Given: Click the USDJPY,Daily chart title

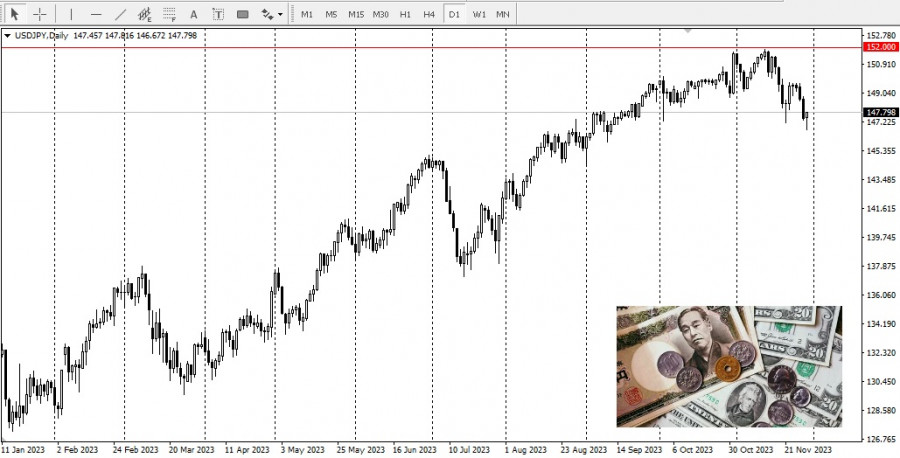Looking at the screenshot, I should click(41, 36).
